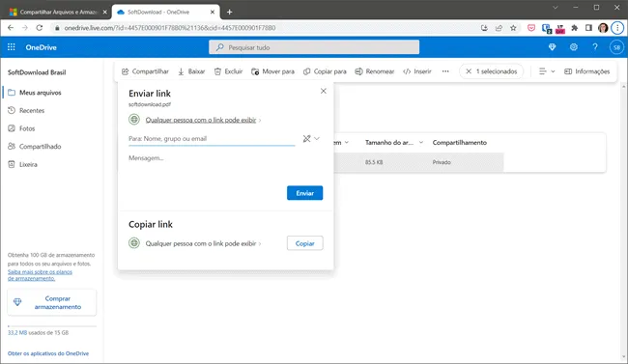Image resolution: width=628 pixels, height=364 pixels.
Task: Close the Enviar link dialog
Action: (x=324, y=91)
